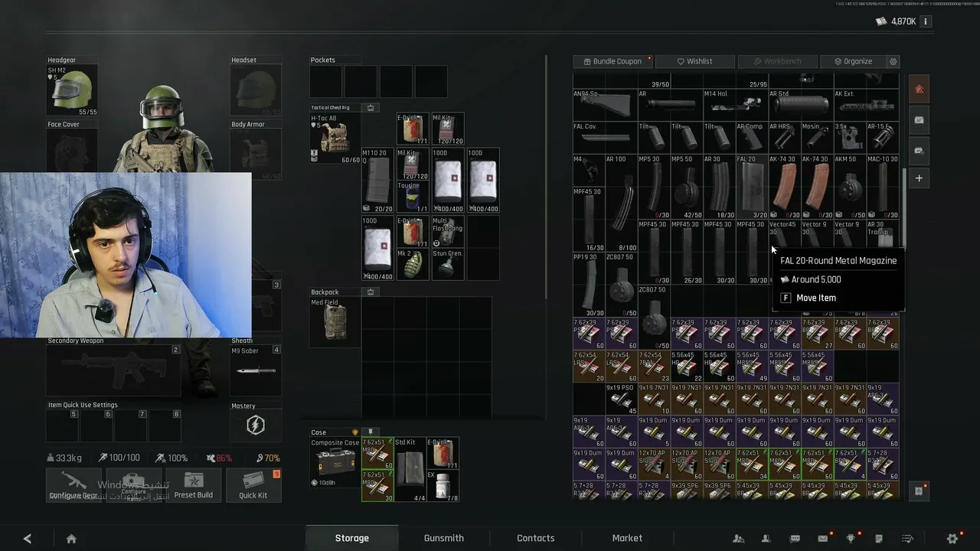Select the MP5 50 drum magazine

[686, 187]
